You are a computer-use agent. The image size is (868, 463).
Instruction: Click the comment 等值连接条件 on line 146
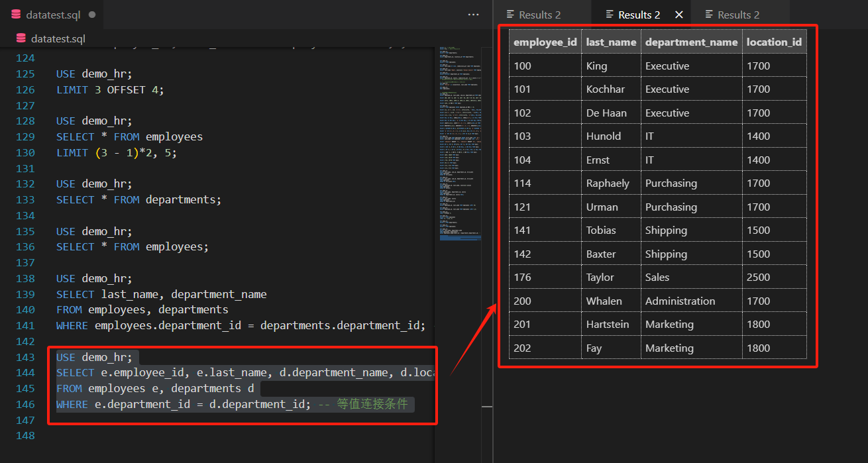tap(372, 404)
